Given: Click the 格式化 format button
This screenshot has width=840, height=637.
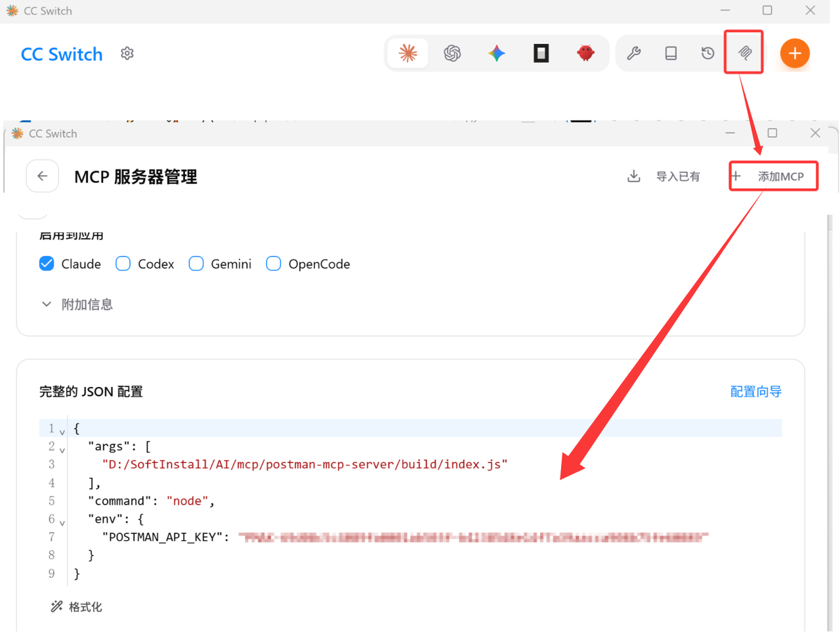Looking at the screenshot, I should 77,607.
